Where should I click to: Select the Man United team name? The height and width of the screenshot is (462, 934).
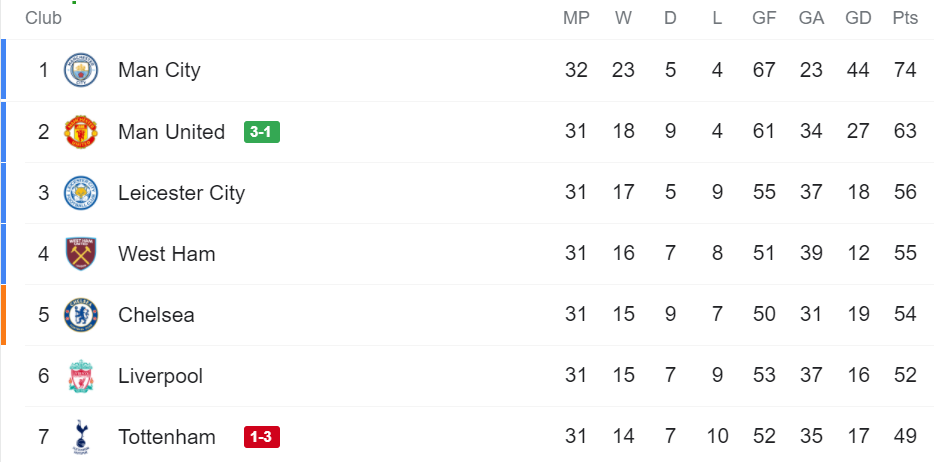pos(171,132)
